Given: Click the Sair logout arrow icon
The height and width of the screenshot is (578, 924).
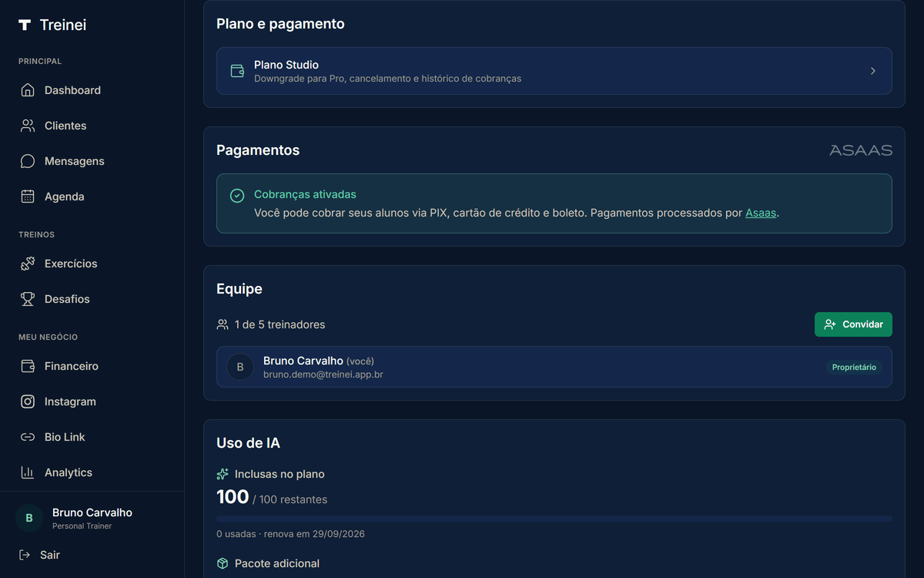Looking at the screenshot, I should pos(25,555).
